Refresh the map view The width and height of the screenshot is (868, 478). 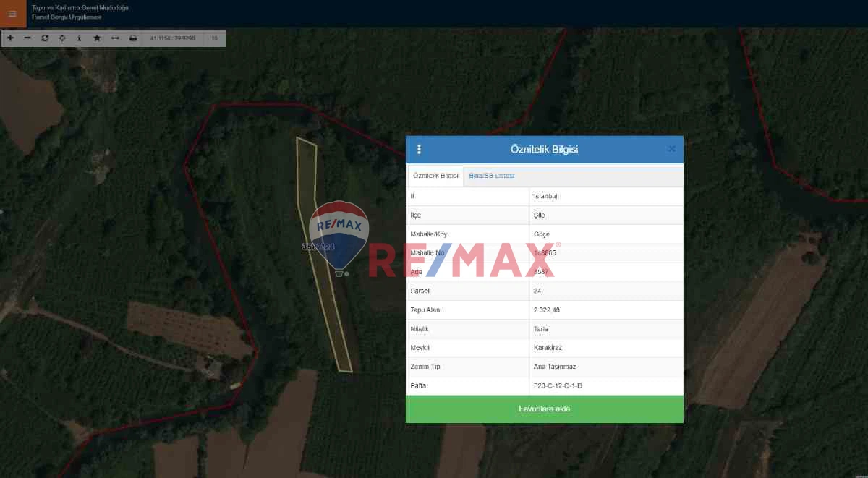[x=45, y=38]
